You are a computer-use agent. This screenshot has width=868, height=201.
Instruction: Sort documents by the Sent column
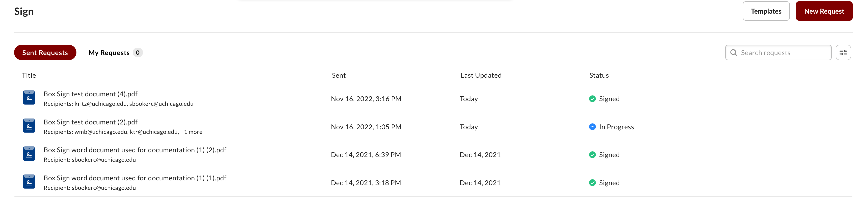click(x=339, y=75)
